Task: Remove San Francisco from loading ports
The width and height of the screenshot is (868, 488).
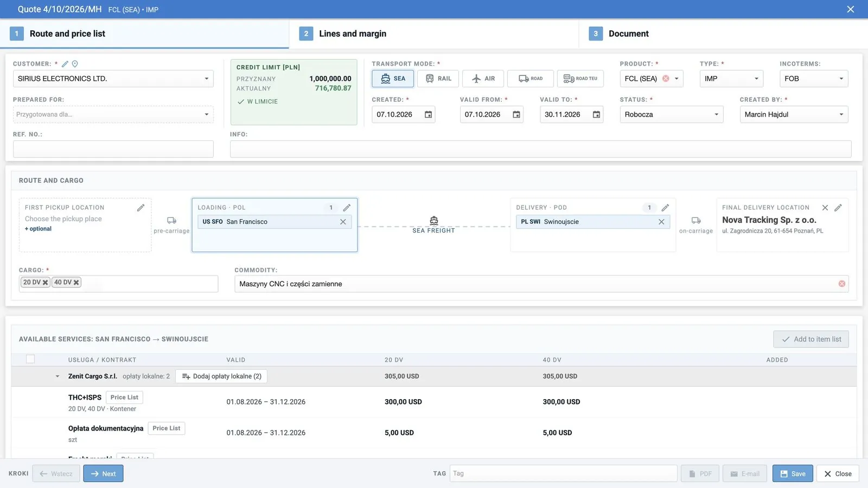Action: pyautogui.click(x=343, y=222)
